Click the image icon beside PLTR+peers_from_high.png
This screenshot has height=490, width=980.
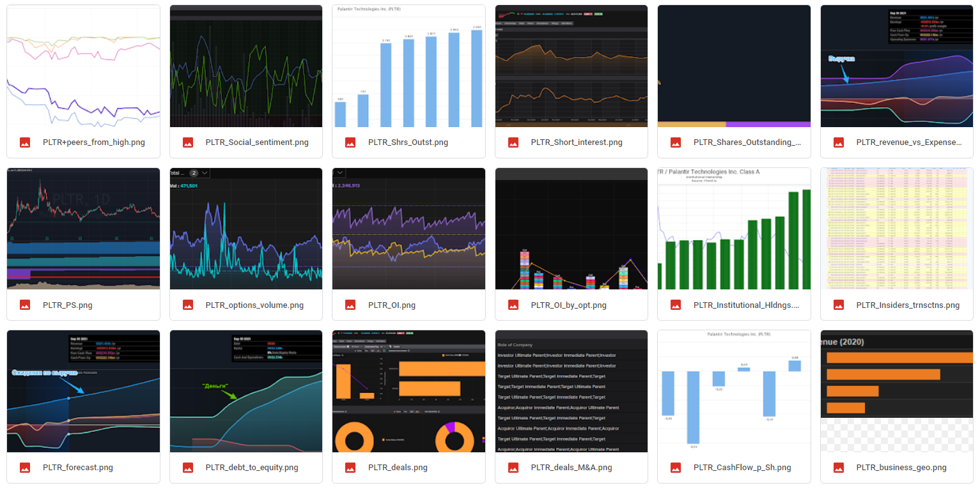click(x=25, y=142)
